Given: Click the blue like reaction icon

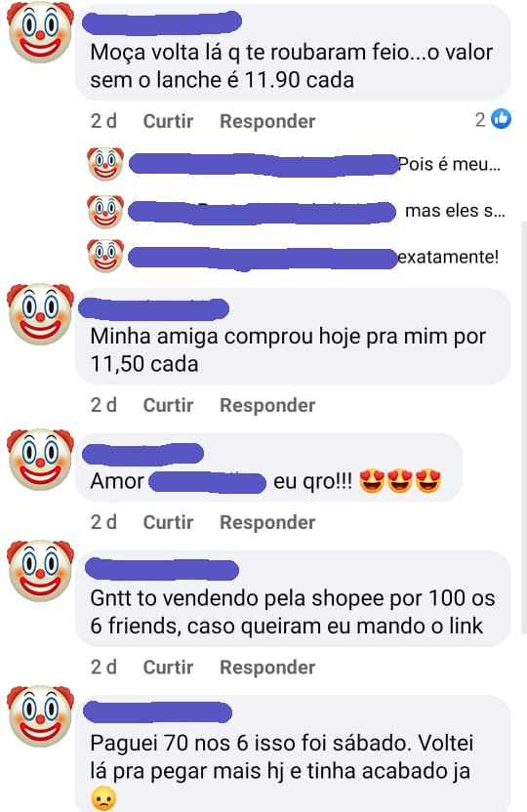Looking at the screenshot, I should coord(501,119).
